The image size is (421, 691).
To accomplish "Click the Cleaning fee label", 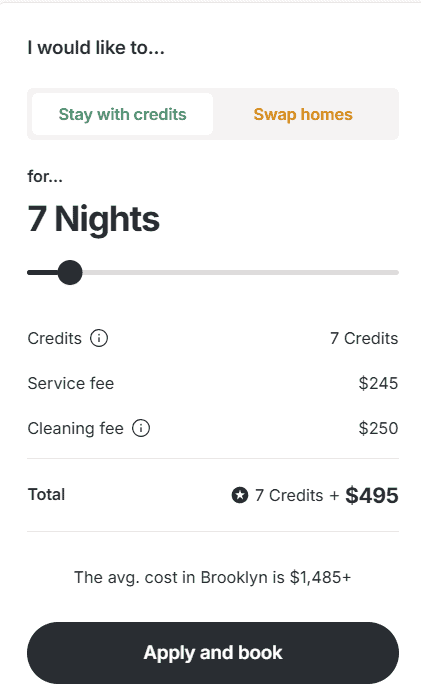I will click(75, 428).
